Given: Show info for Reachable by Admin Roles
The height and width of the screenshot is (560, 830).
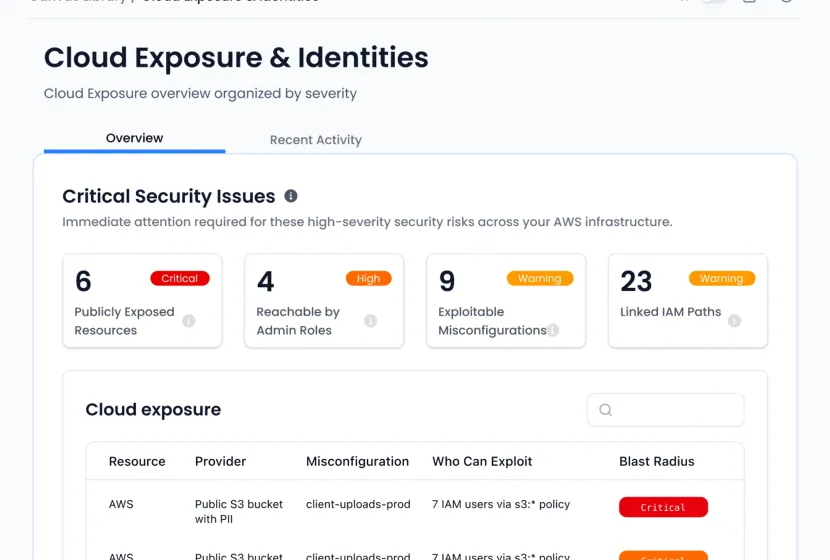Looking at the screenshot, I should pos(371,321).
